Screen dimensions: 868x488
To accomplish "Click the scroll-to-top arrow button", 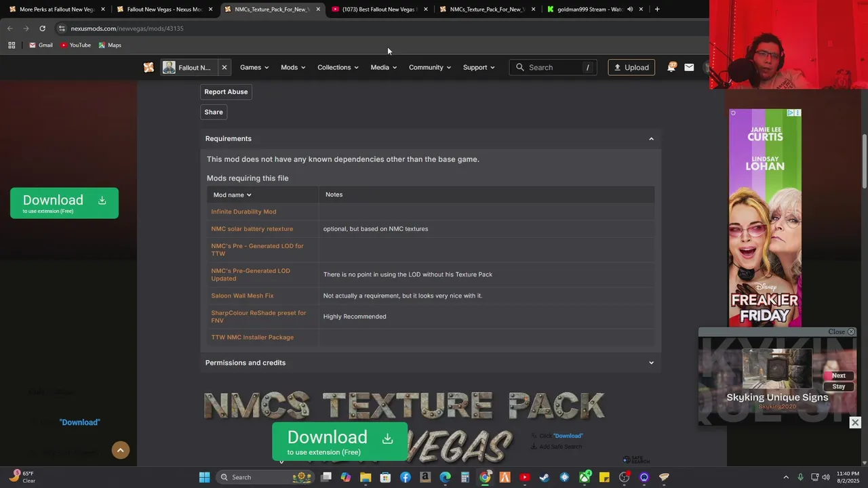I will (121, 450).
